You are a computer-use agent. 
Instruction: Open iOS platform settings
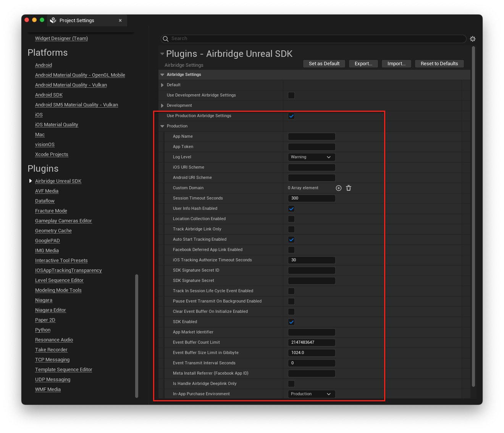pos(39,115)
